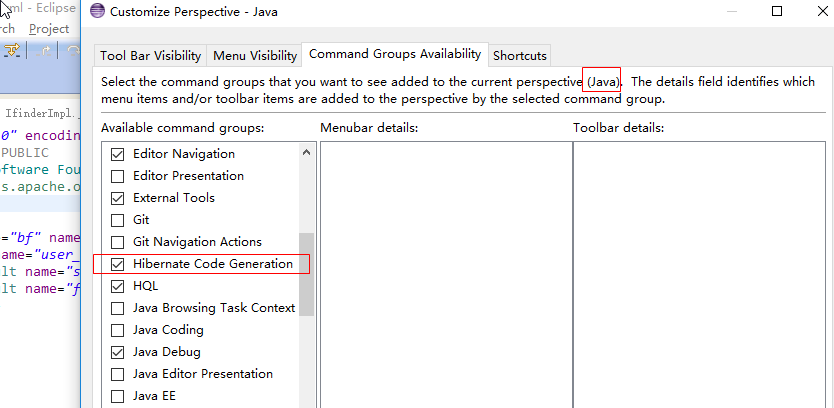Image resolution: width=834 pixels, height=408 pixels.
Task: Open the Menu Visibility tab
Action: pyautogui.click(x=255, y=56)
